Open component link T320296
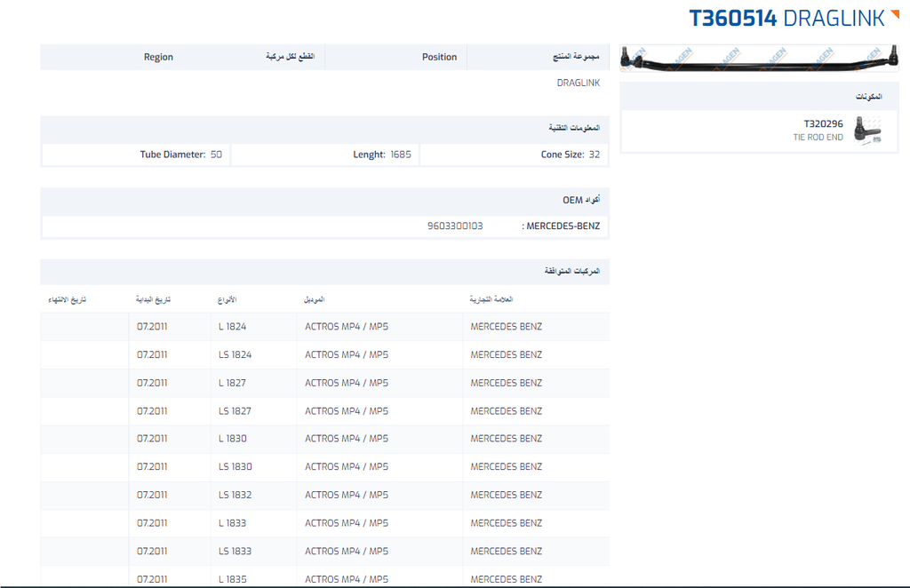Image resolution: width=910 pixels, height=588 pixels. (823, 123)
